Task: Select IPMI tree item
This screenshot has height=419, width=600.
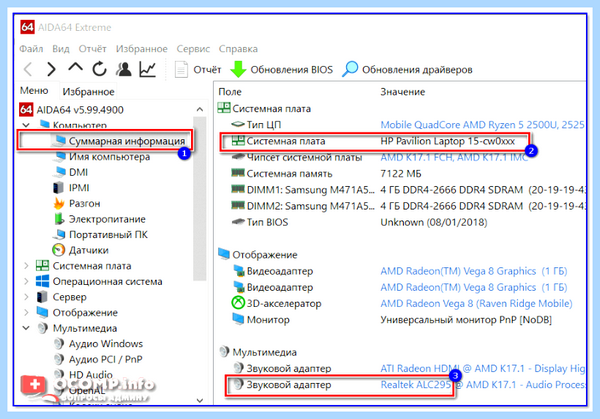Action: (x=79, y=188)
